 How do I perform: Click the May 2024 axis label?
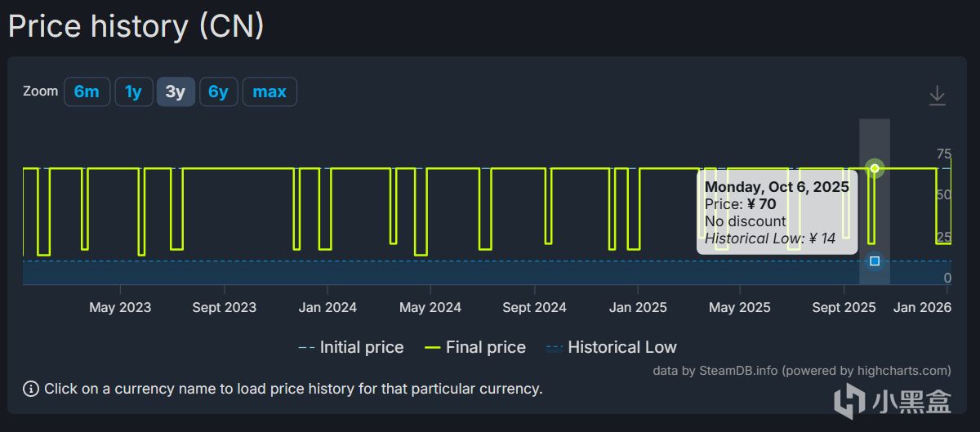(x=430, y=307)
